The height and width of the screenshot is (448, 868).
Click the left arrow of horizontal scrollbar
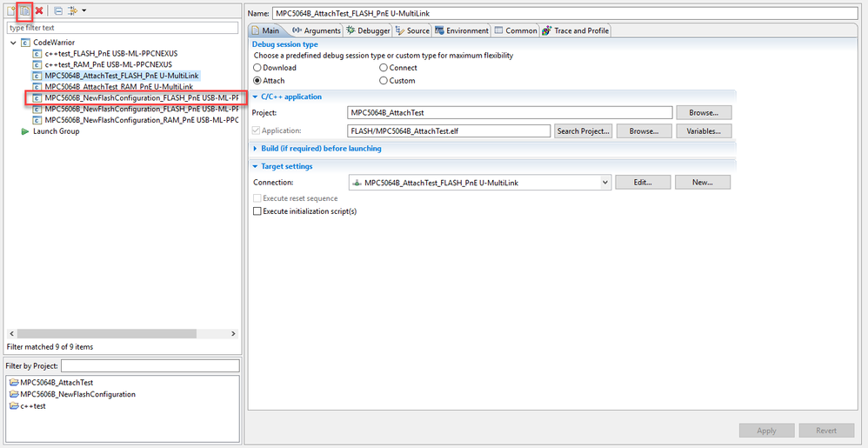(x=12, y=334)
